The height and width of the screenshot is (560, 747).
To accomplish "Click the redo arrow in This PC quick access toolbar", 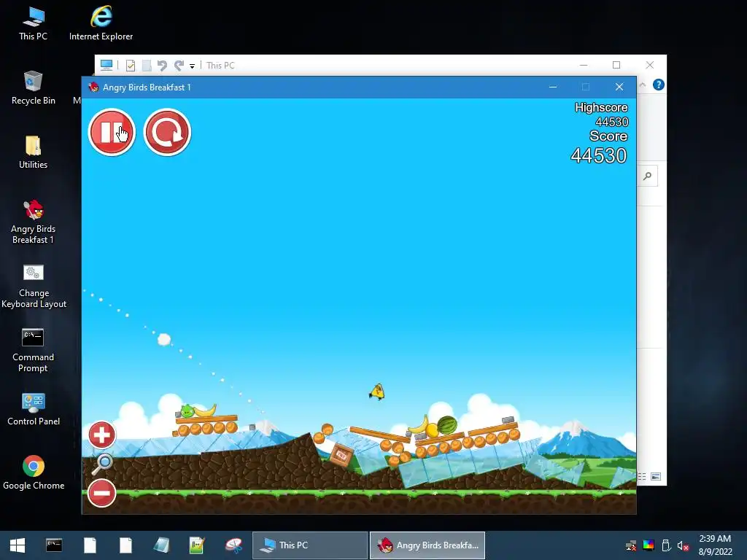I will pos(179,65).
